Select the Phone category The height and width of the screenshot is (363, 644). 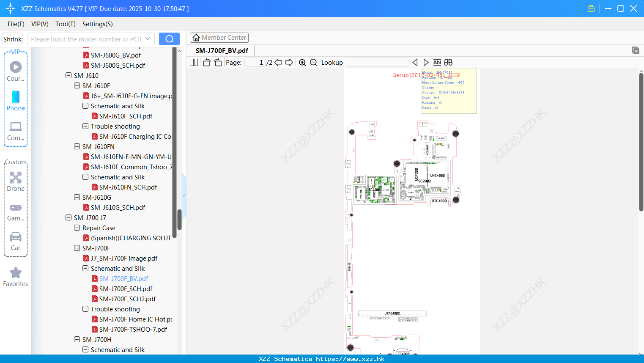(x=16, y=101)
